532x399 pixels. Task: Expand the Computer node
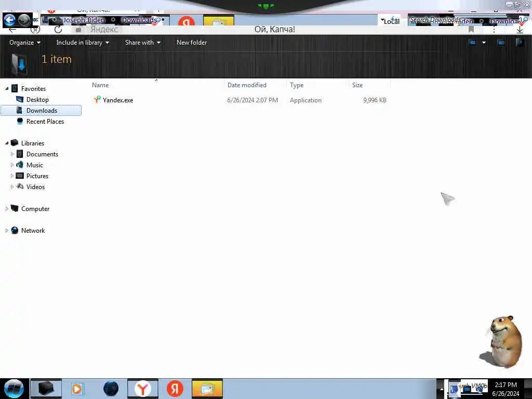click(7, 209)
